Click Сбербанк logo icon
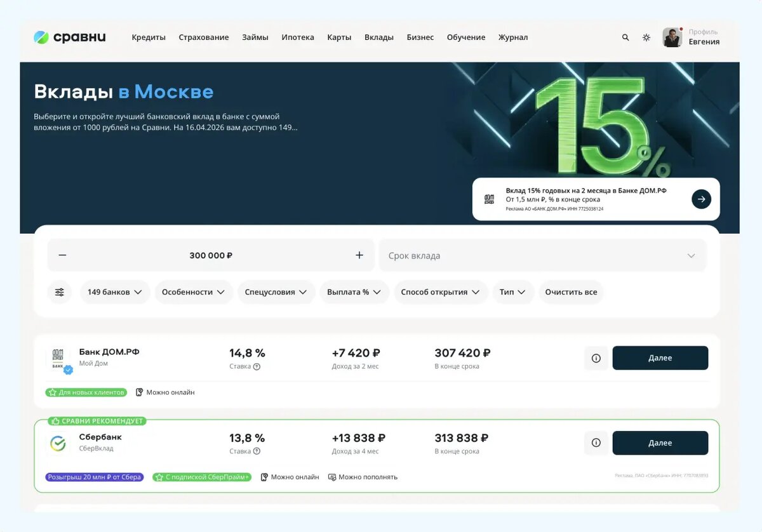The width and height of the screenshot is (762, 532). 58,443
